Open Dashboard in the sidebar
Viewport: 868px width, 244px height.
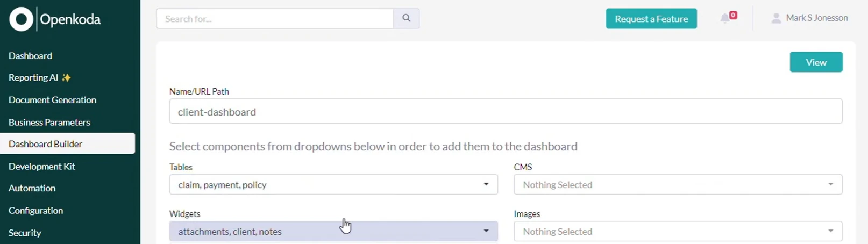(x=30, y=56)
